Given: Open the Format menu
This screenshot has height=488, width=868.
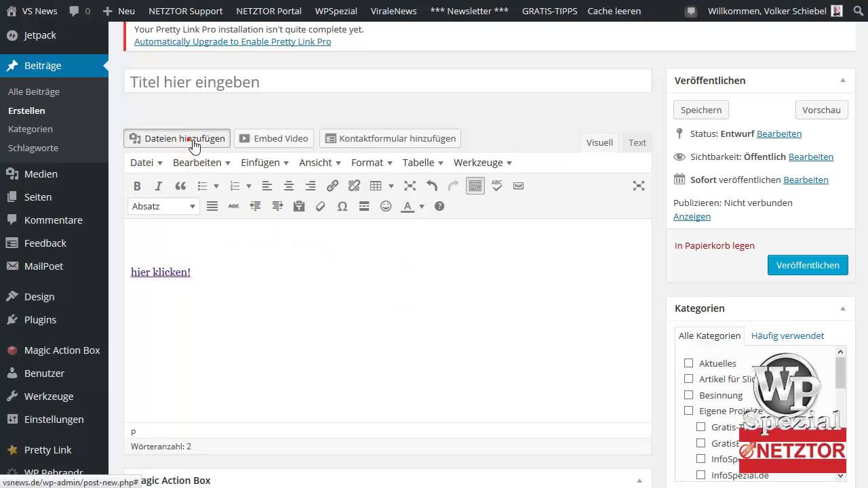Looking at the screenshot, I should [x=372, y=163].
